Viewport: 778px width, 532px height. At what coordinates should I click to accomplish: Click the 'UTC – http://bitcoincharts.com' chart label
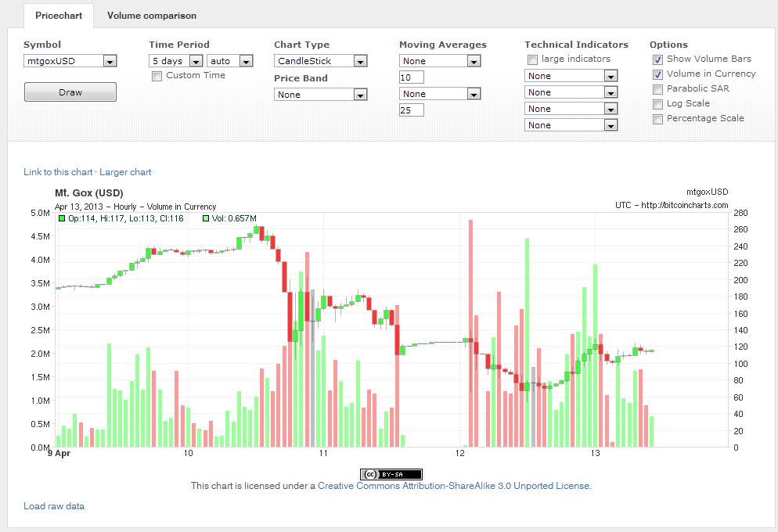(x=672, y=205)
